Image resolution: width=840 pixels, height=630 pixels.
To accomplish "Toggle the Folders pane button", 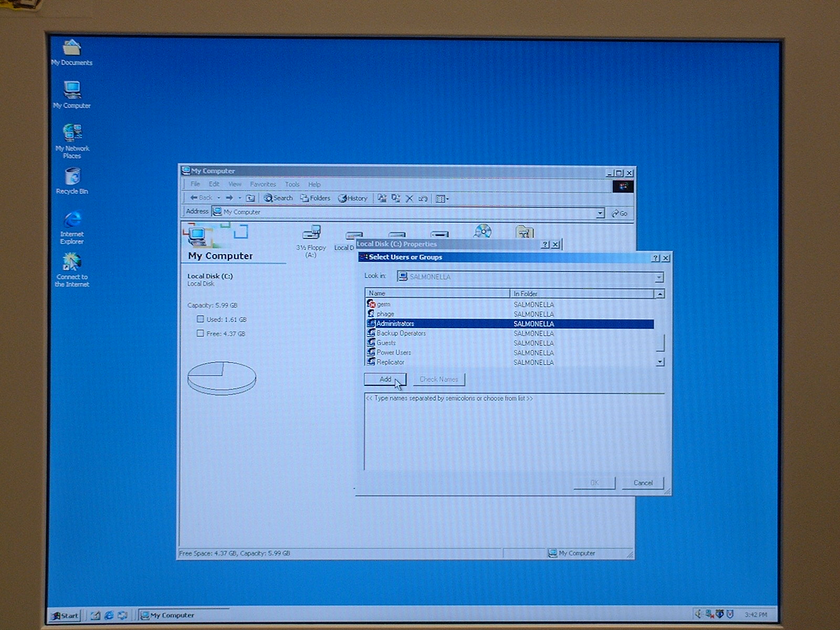I will click(x=315, y=198).
